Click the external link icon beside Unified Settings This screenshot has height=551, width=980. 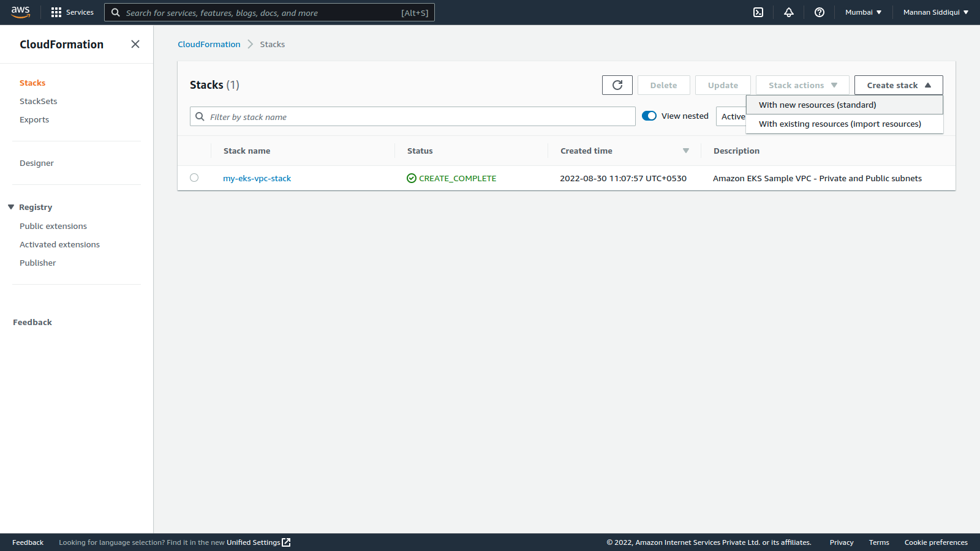click(x=285, y=542)
